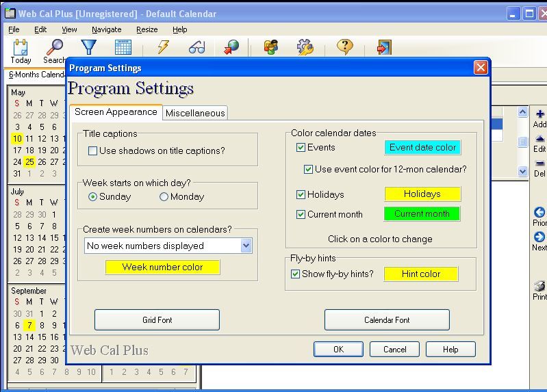The width and height of the screenshot is (547, 392).
Task: Click the event list scrollbar thumb
Action: coord(522,142)
